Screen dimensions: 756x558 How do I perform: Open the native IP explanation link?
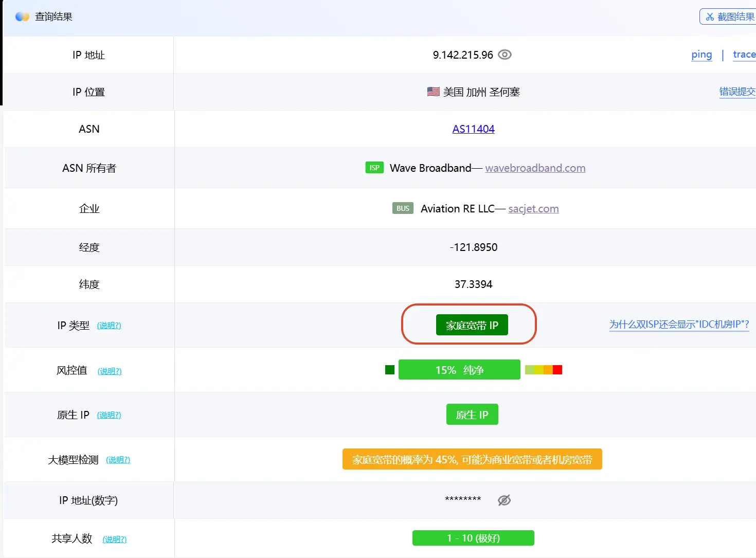[109, 415]
